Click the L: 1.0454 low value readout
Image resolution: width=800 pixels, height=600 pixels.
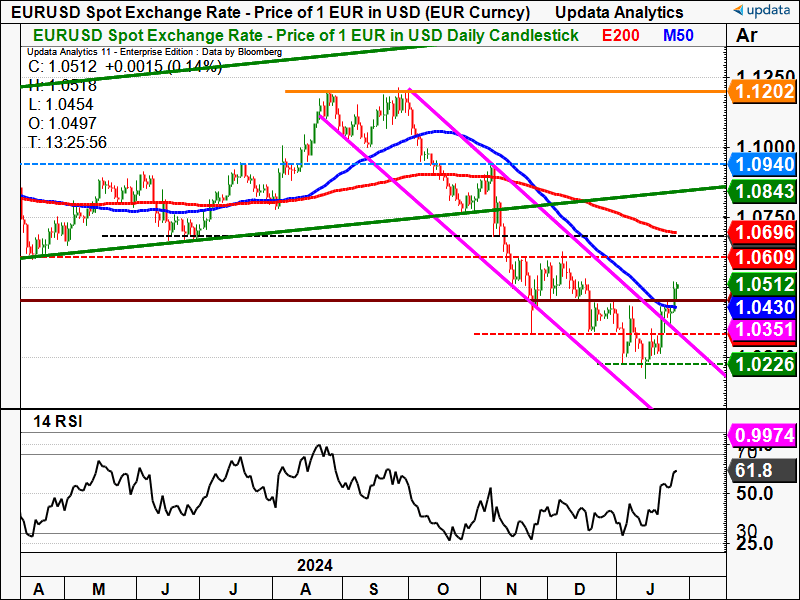pos(61,105)
